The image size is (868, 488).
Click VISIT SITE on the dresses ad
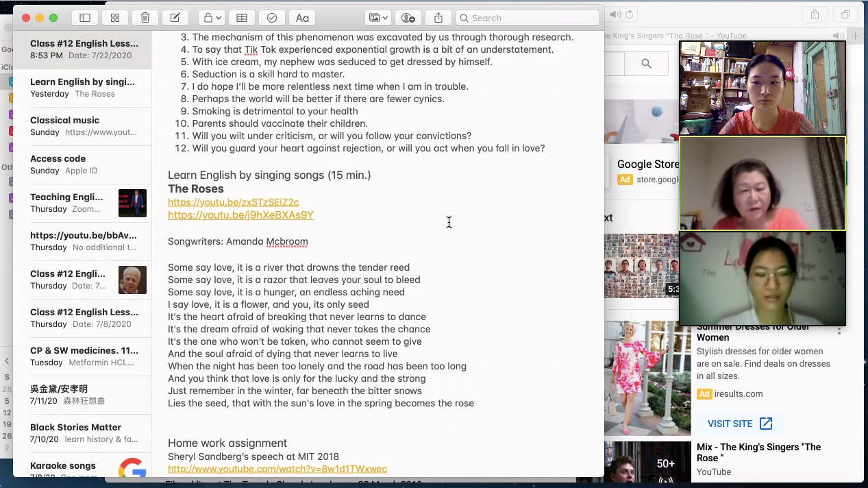coord(740,424)
